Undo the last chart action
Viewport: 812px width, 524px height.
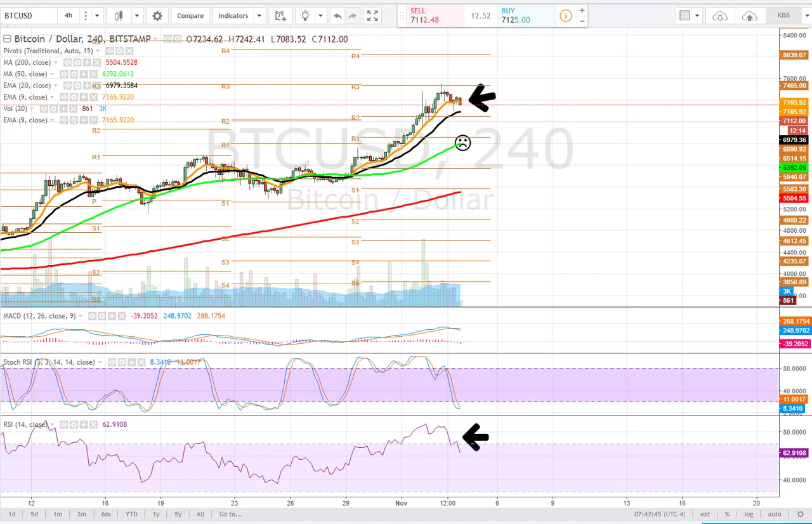337,16
